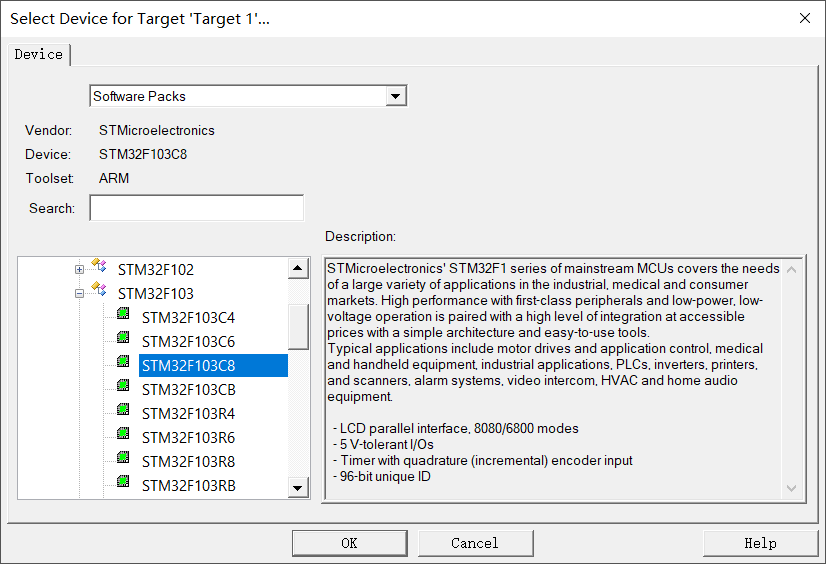Click the STMicroelectronics vendor value
This screenshot has width=826, height=564.
156,131
